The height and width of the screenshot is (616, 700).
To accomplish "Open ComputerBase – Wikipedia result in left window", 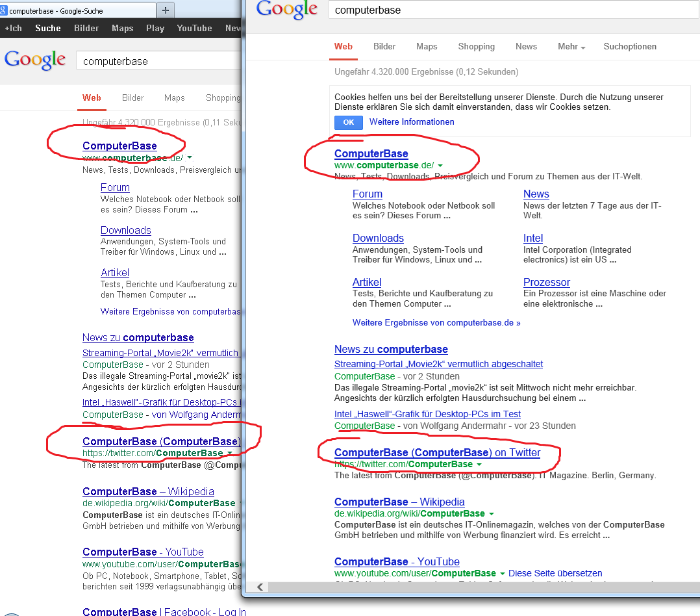I will click(148, 491).
